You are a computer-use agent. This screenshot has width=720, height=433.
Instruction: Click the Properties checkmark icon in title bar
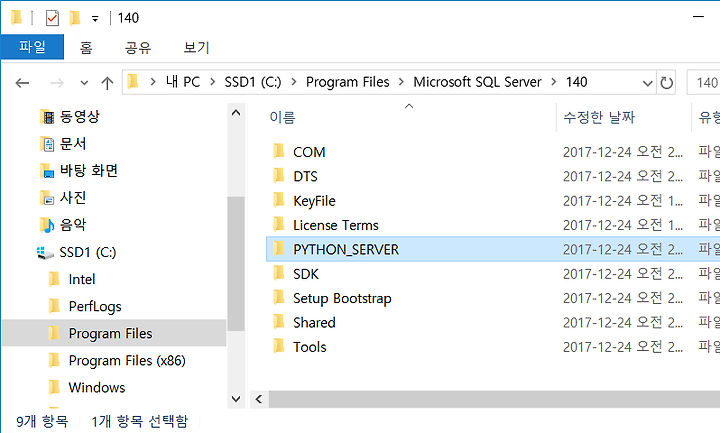click(x=52, y=18)
